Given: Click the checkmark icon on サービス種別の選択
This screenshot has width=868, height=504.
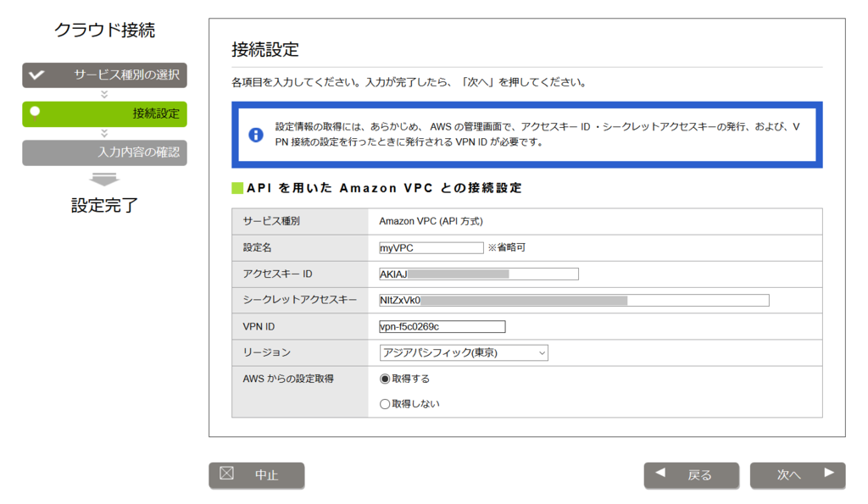Looking at the screenshot, I should (37, 75).
